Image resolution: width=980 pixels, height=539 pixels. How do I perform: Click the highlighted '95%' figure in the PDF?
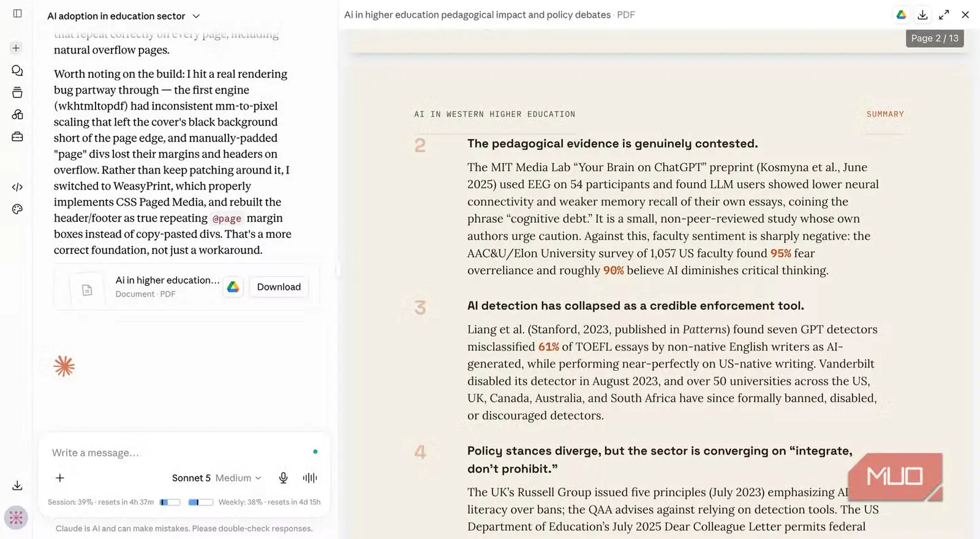point(781,253)
